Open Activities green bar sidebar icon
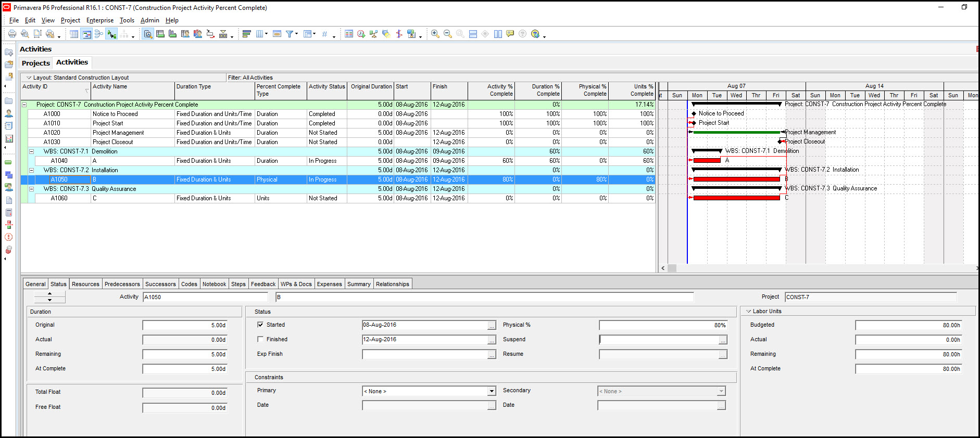Image resolution: width=980 pixels, height=438 pixels. (x=9, y=162)
